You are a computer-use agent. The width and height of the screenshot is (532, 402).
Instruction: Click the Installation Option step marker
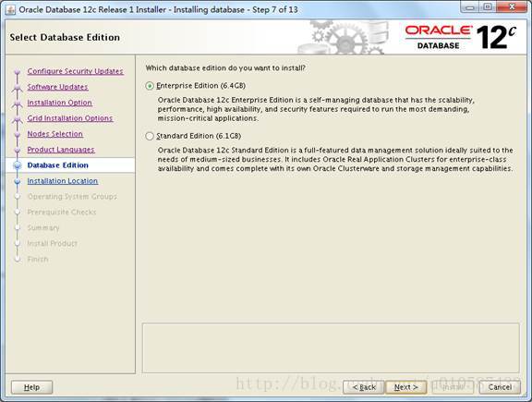tap(18, 104)
